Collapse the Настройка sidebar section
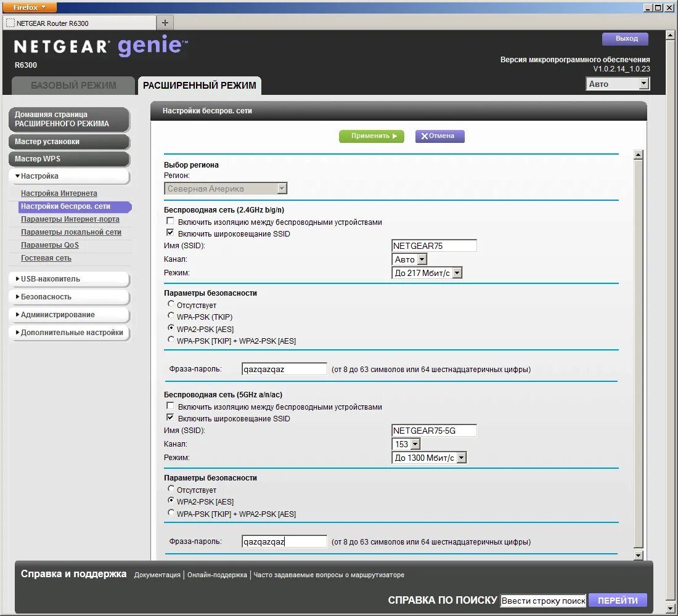This screenshot has width=678, height=616. click(69, 176)
